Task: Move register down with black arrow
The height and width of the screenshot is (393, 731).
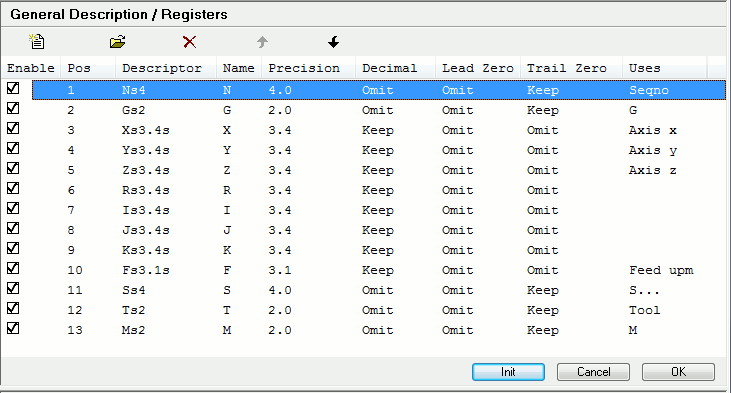Action: [x=333, y=42]
